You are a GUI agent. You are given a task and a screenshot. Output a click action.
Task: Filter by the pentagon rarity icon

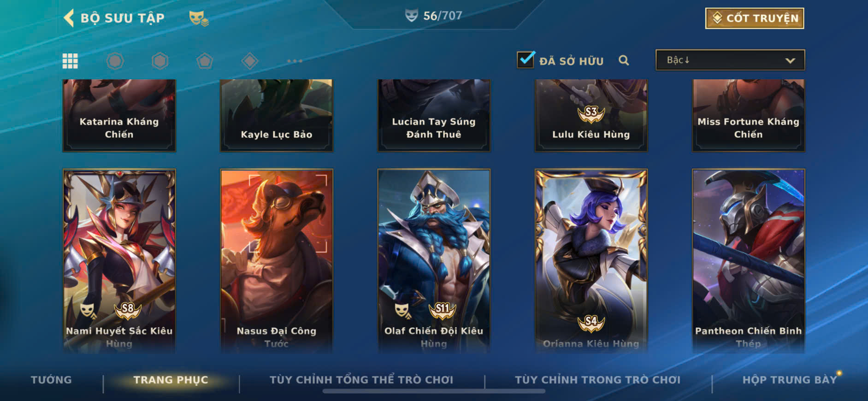(x=205, y=61)
